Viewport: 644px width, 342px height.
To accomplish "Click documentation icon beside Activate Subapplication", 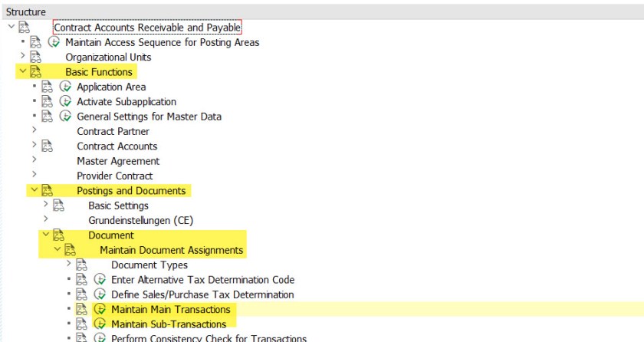I will (x=48, y=101).
